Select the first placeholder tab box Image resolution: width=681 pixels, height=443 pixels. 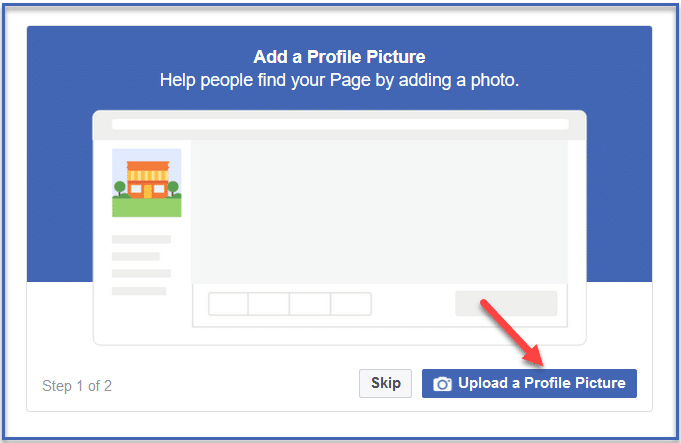(228, 304)
